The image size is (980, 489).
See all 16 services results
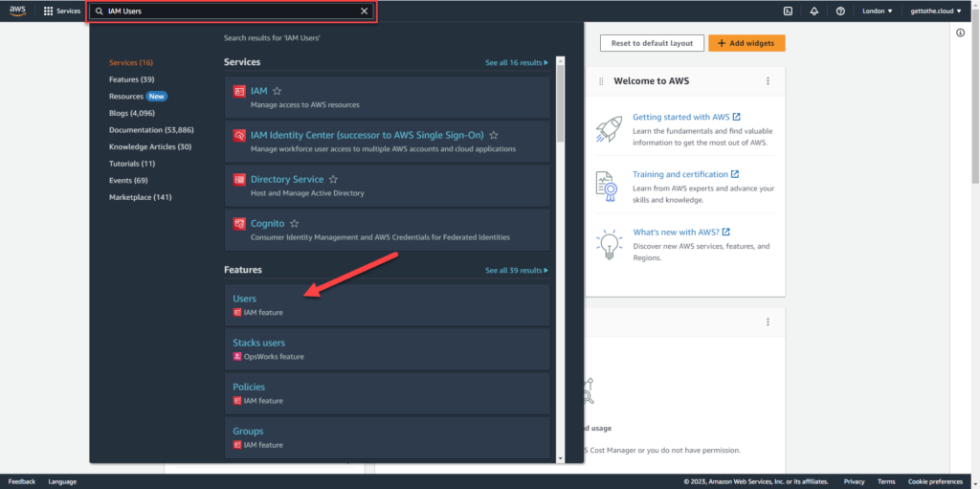[516, 62]
